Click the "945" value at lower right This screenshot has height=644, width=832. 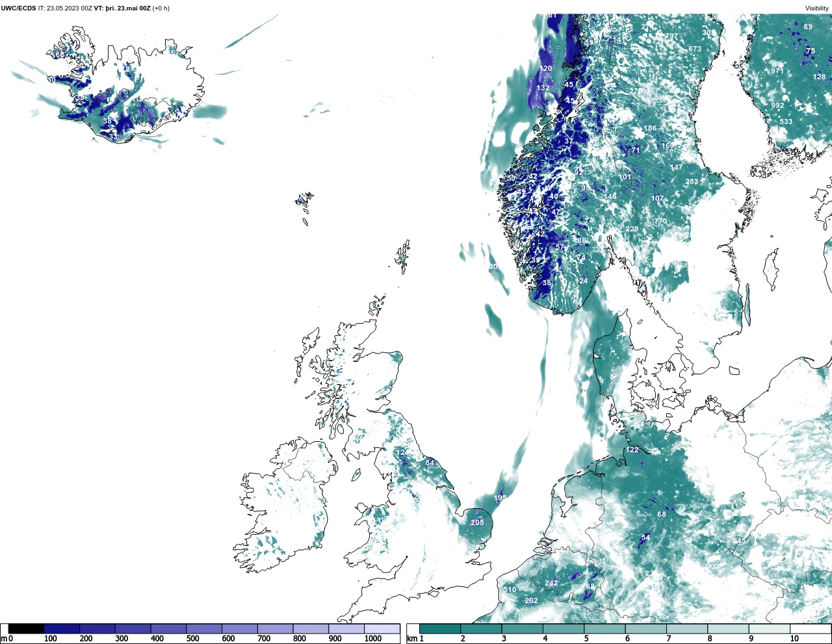click(x=739, y=541)
